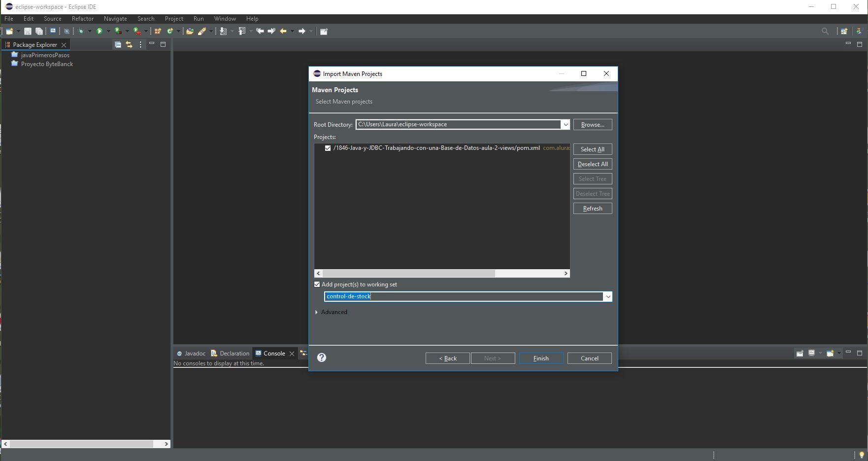868x461 pixels.
Task: Click the Package Explorer horizontal scrollbar
Action: [82, 444]
